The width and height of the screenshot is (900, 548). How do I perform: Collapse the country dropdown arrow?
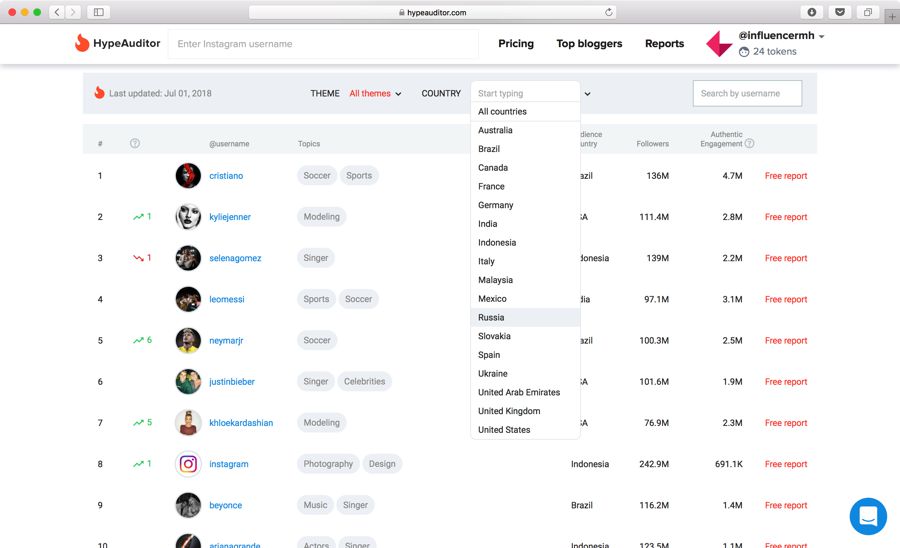[588, 94]
